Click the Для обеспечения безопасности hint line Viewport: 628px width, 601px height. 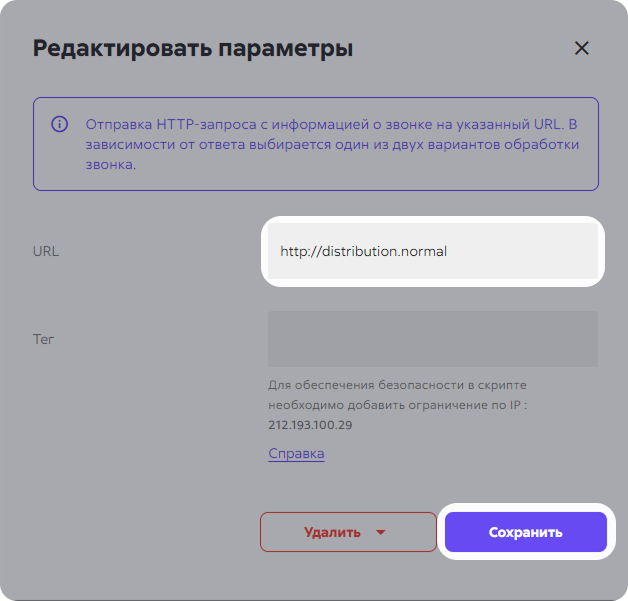(x=397, y=385)
